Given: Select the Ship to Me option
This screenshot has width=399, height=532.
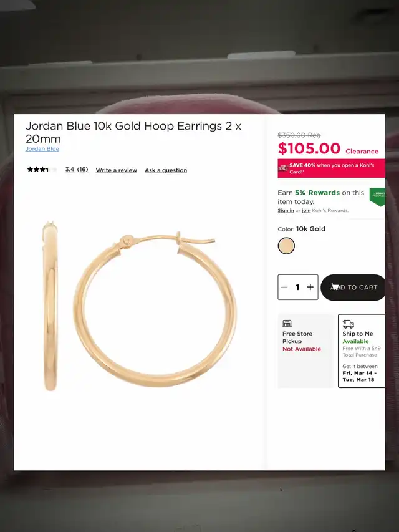Looking at the screenshot, I should (362, 351).
